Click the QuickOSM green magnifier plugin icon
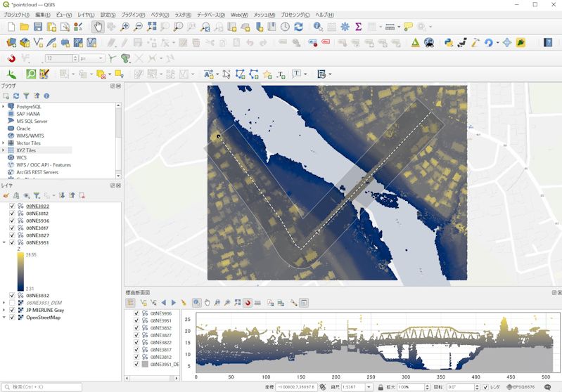Screen dimensions: 562x392 (31, 74)
